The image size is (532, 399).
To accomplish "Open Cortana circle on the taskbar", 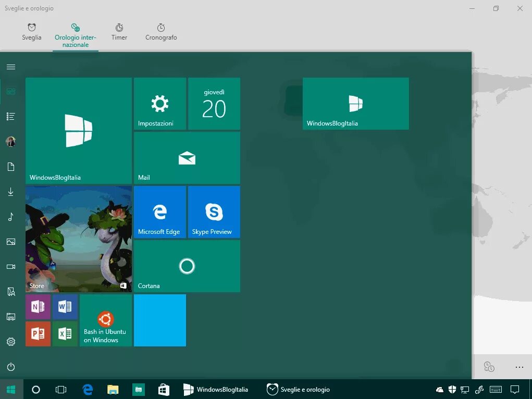I will coord(35,390).
